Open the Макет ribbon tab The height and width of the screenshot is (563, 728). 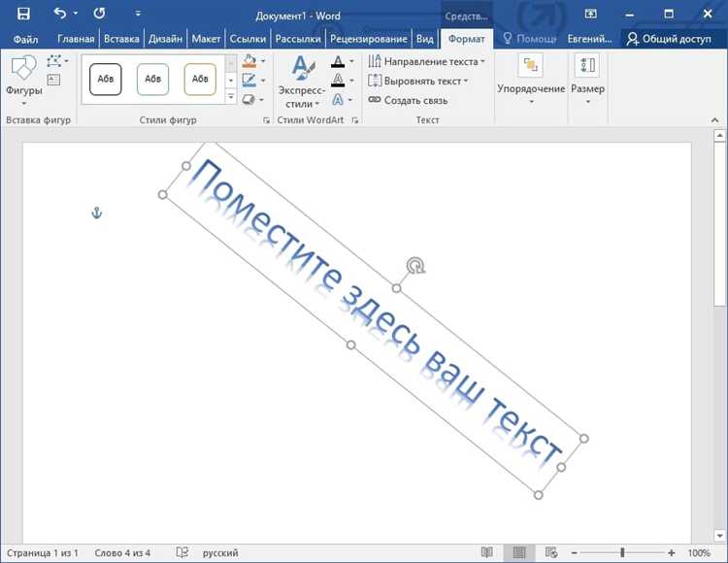tap(206, 39)
